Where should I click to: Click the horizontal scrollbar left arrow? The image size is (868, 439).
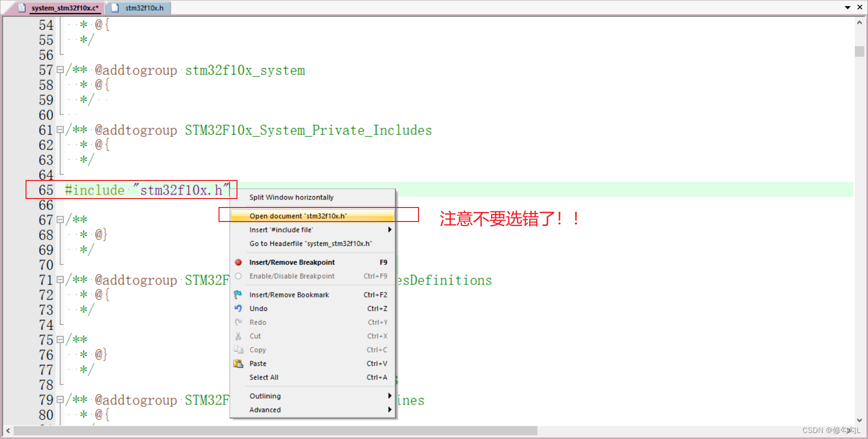(8, 430)
